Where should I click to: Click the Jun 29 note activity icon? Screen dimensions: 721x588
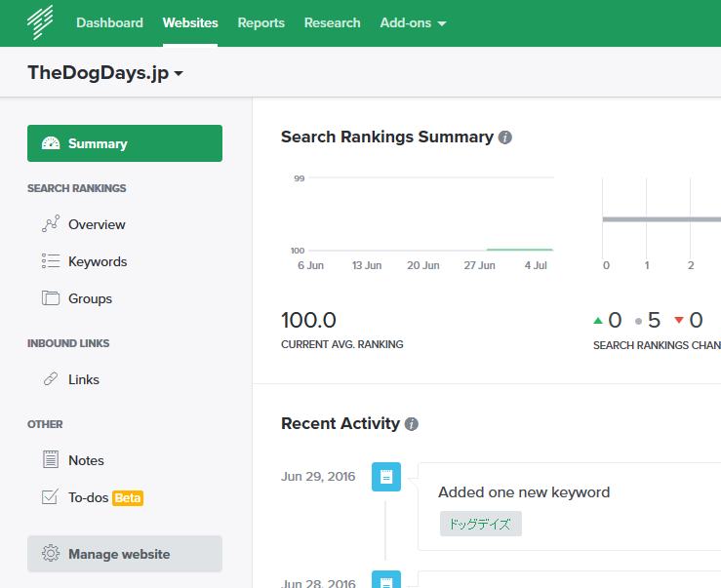point(386,477)
